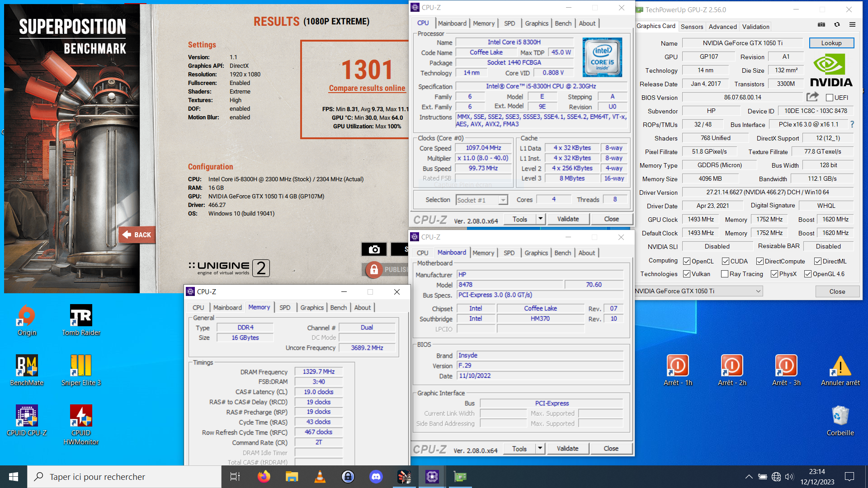Click the GPU-Z screenshot camera icon

(821, 25)
